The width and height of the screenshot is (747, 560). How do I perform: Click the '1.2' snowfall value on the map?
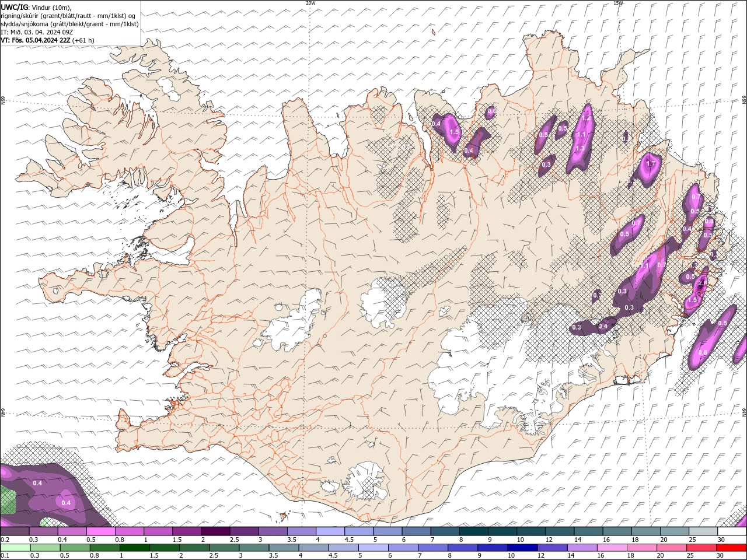tap(587, 118)
